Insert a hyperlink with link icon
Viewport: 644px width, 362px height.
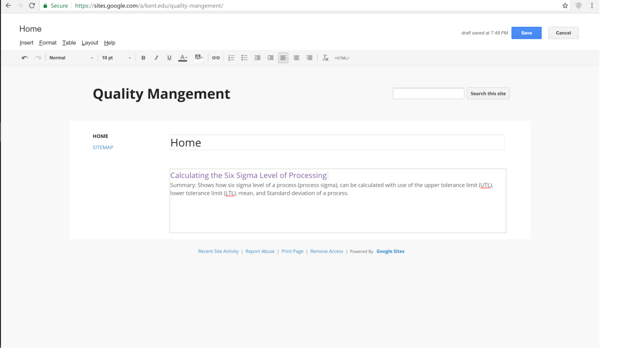(x=216, y=58)
